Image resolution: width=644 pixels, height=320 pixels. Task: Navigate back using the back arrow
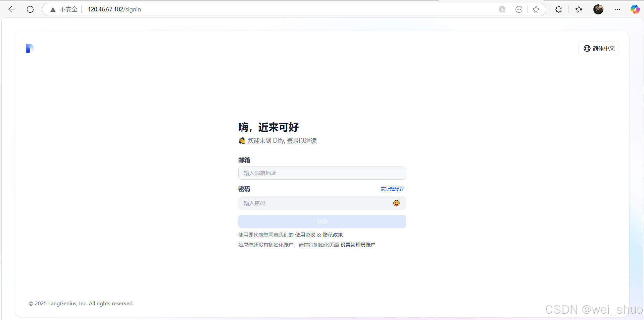[x=12, y=9]
